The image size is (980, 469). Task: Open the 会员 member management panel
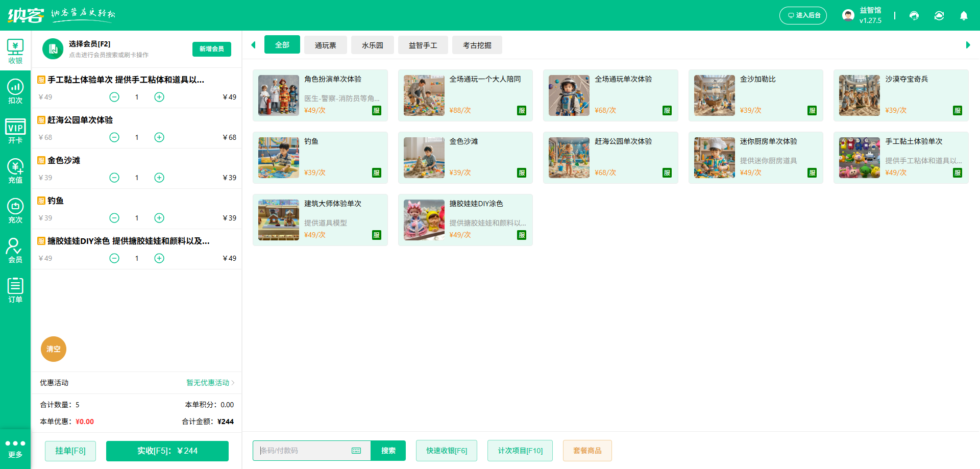click(15, 250)
